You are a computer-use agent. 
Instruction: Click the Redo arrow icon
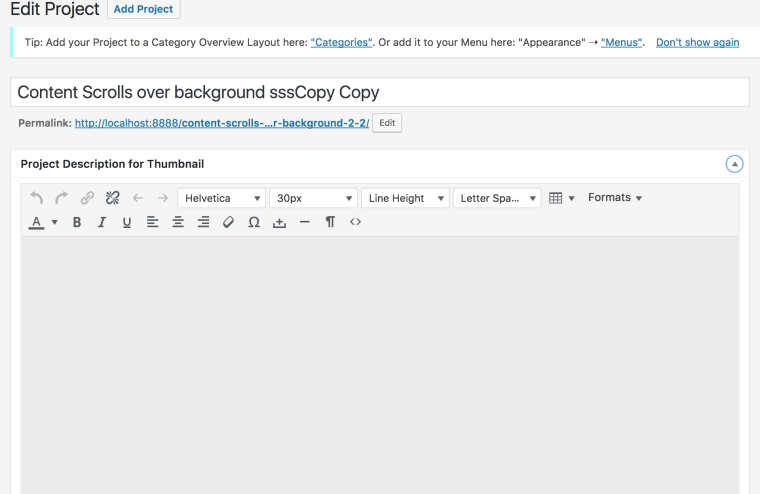point(62,198)
